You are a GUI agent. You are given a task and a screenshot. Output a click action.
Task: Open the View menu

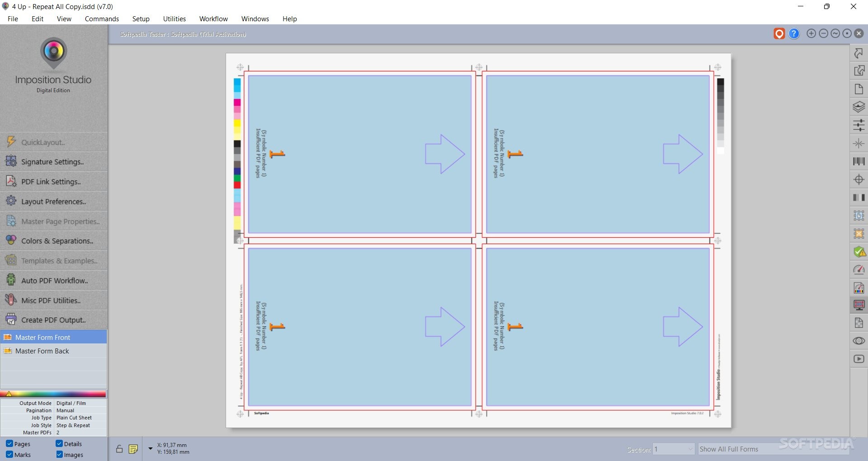[x=64, y=19]
